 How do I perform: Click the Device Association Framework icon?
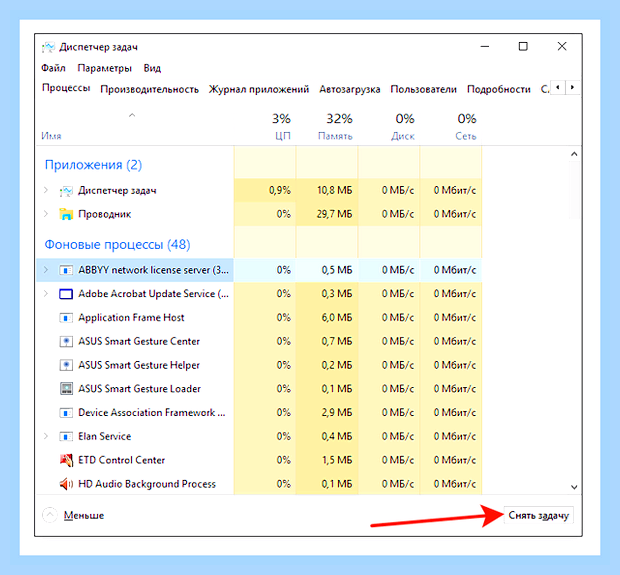66,413
